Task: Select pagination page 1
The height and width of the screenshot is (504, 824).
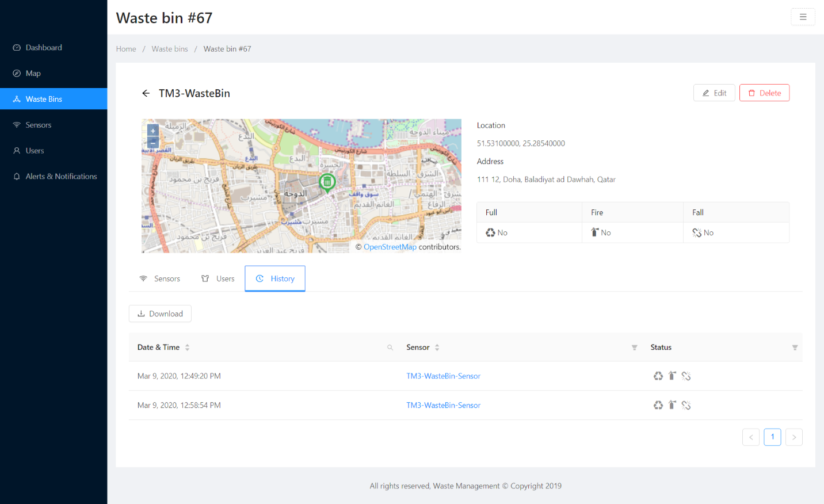Action: (772, 437)
